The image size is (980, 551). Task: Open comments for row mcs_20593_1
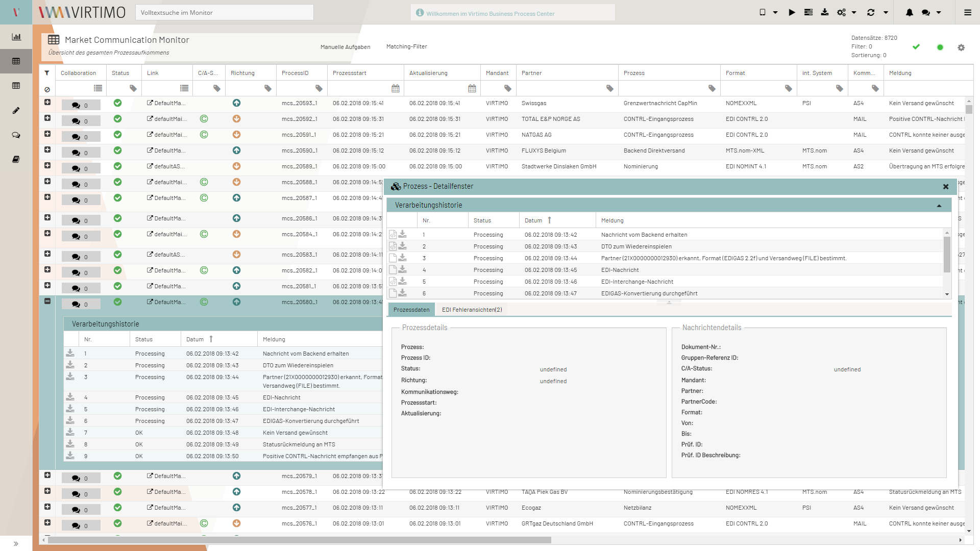pos(81,105)
